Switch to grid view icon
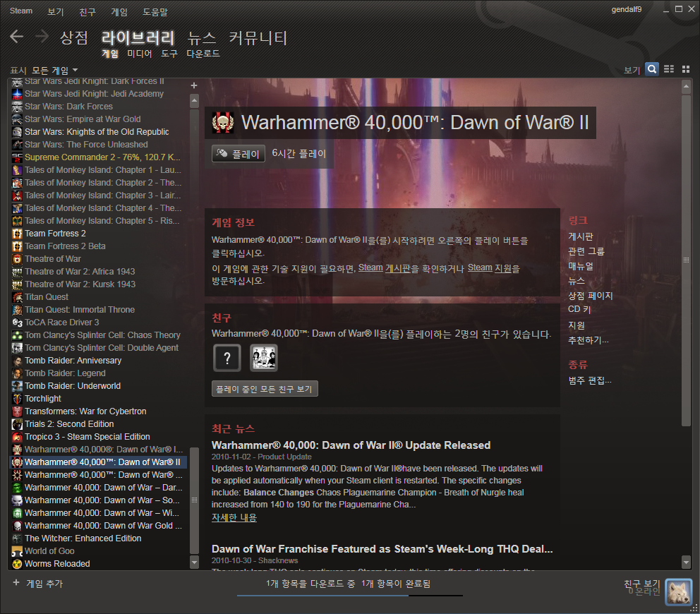 (686, 69)
